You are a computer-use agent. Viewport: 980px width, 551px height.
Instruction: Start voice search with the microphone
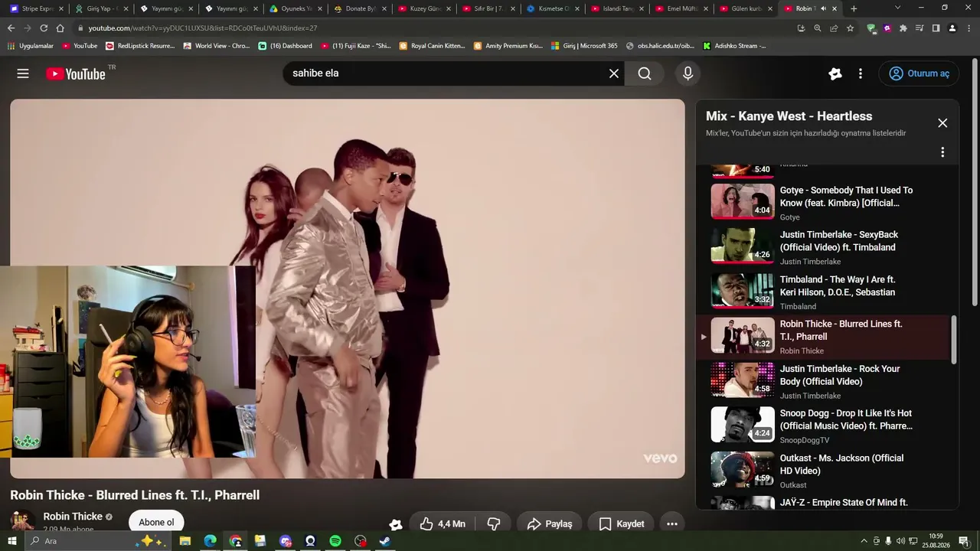click(x=688, y=73)
